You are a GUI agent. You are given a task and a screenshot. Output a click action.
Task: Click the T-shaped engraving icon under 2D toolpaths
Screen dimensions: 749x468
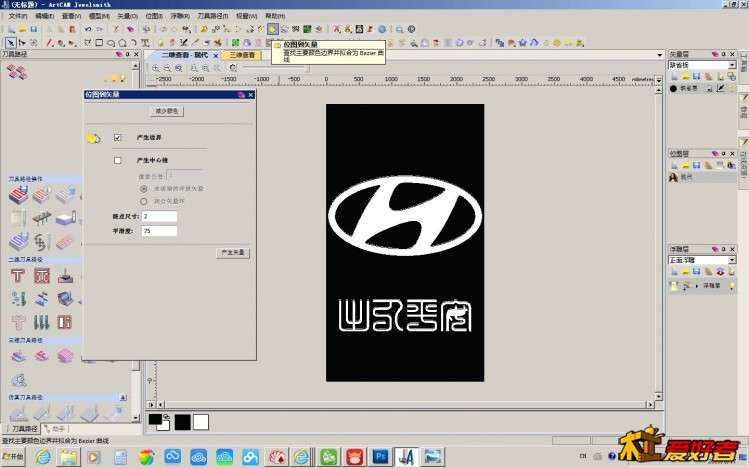pos(18,276)
